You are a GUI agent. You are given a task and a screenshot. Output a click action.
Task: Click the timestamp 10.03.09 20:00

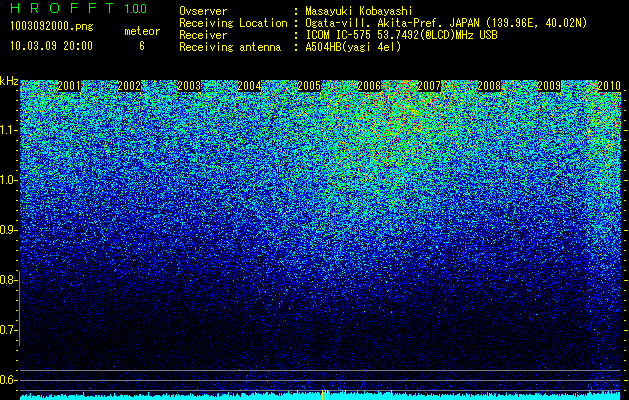(x=51, y=46)
